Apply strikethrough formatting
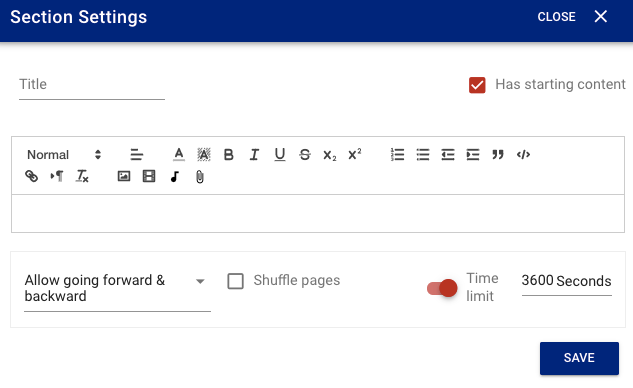Viewport: 633px width, 388px height. pos(305,155)
